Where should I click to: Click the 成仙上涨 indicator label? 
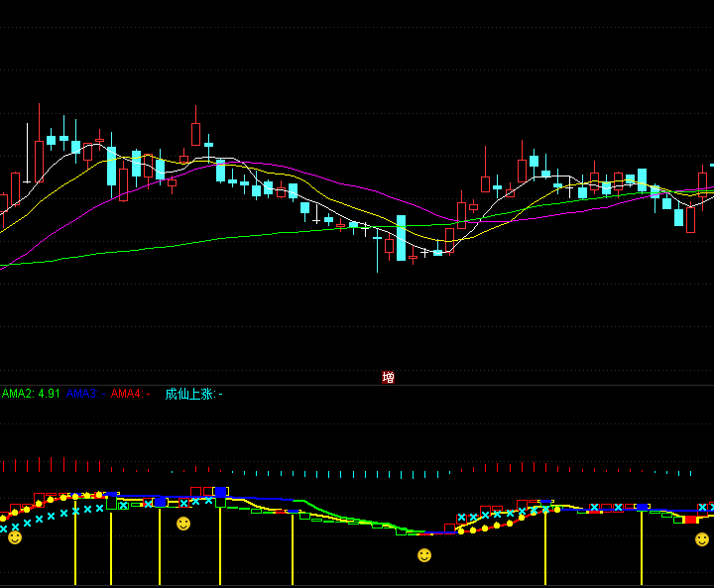[193, 394]
